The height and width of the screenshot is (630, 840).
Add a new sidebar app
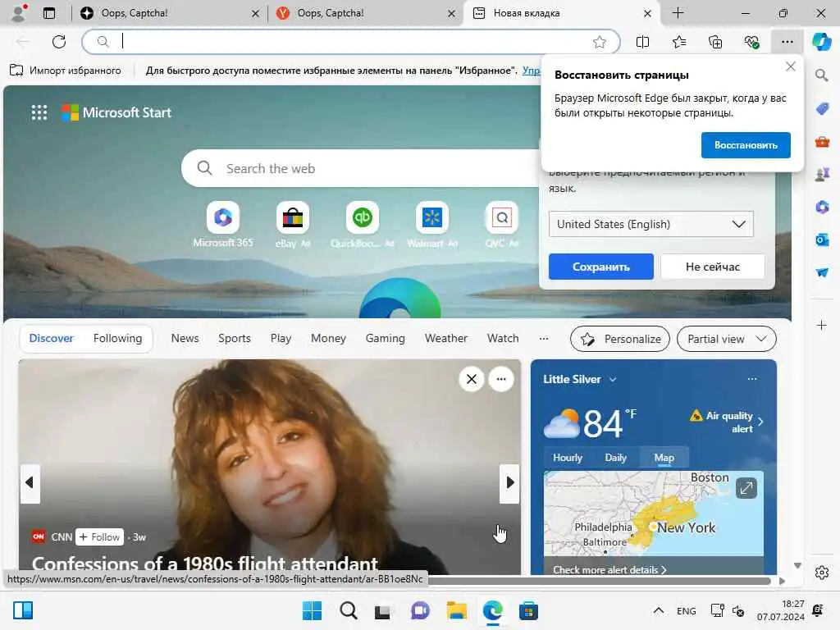pos(822,325)
